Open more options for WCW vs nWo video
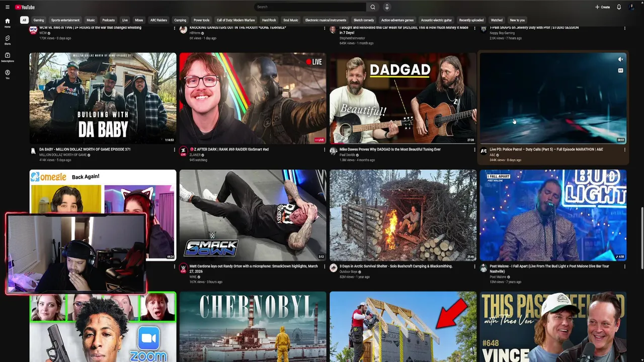644x362 pixels. pos(175,28)
